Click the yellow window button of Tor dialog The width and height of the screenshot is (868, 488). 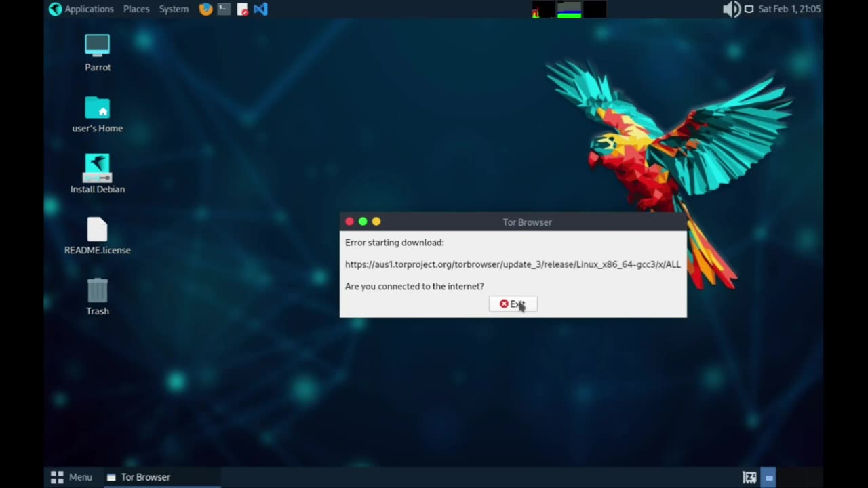tap(376, 222)
